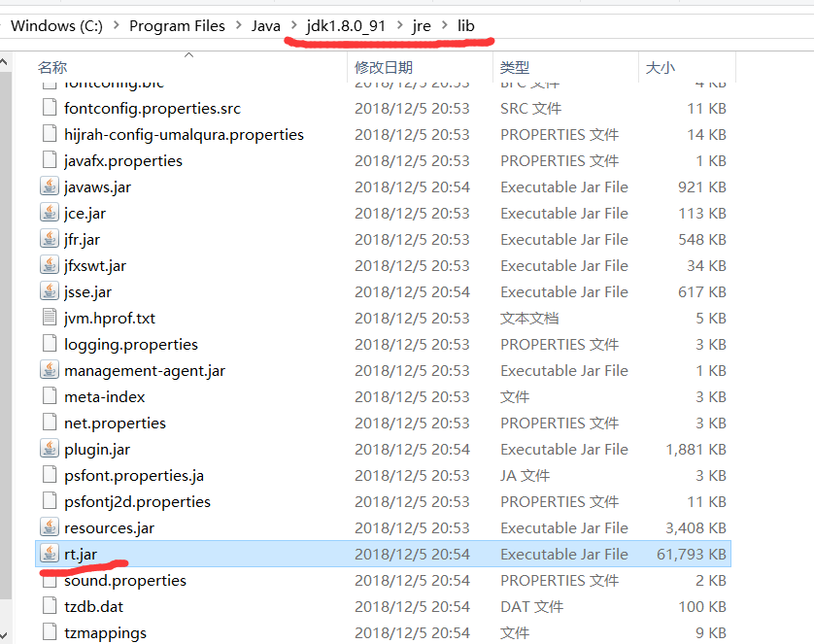
Task: Select file name hijrah-config-umalqura.properties
Action: click(184, 134)
